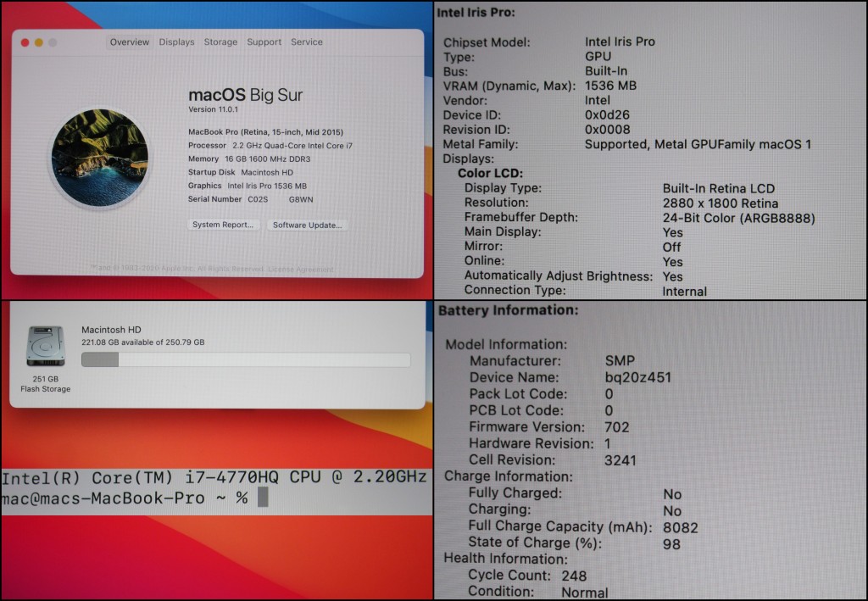The image size is (868, 601).
Task: Click the yellow minimize button of About window
Action: (x=39, y=42)
